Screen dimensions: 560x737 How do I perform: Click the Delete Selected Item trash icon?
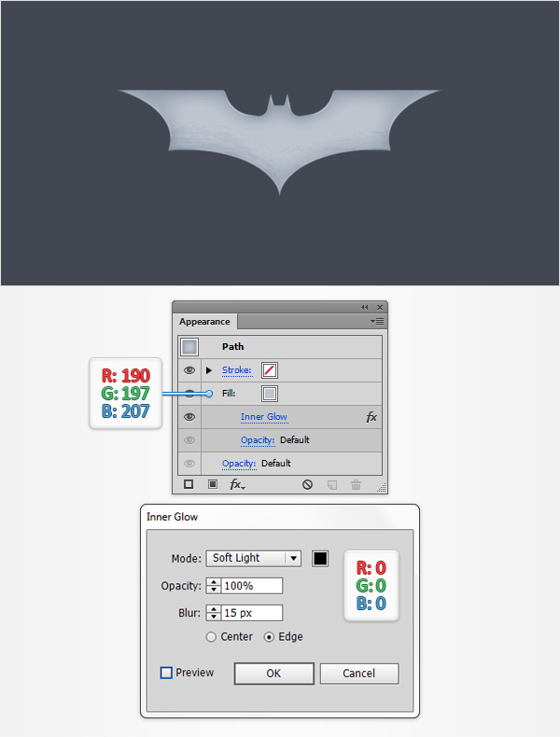[x=356, y=484]
